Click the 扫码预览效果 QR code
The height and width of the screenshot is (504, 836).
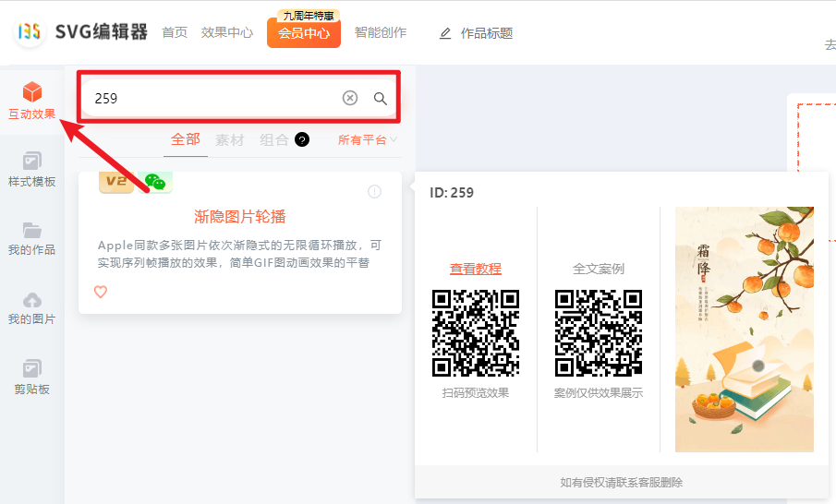pyautogui.click(x=476, y=333)
